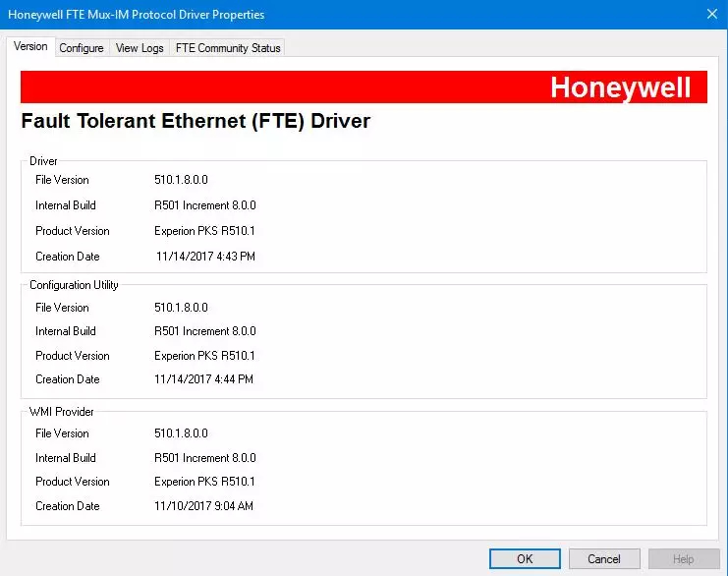Select Configuration Utility File Version value

(x=181, y=308)
